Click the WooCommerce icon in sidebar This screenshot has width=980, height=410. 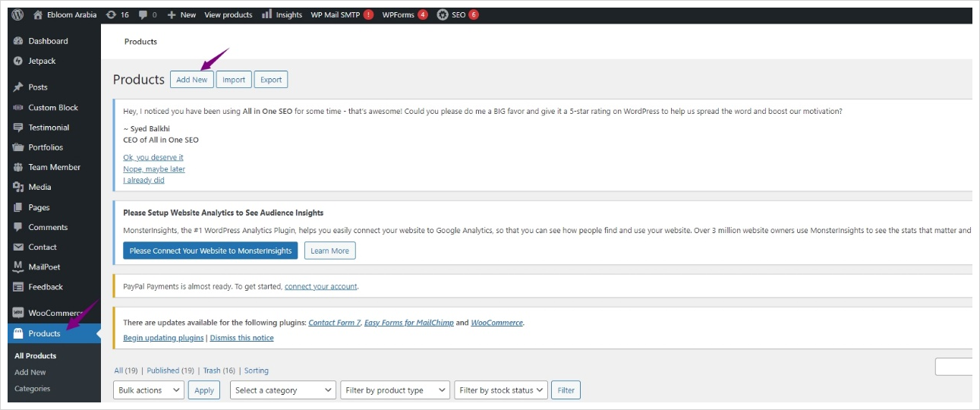(18, 313)
